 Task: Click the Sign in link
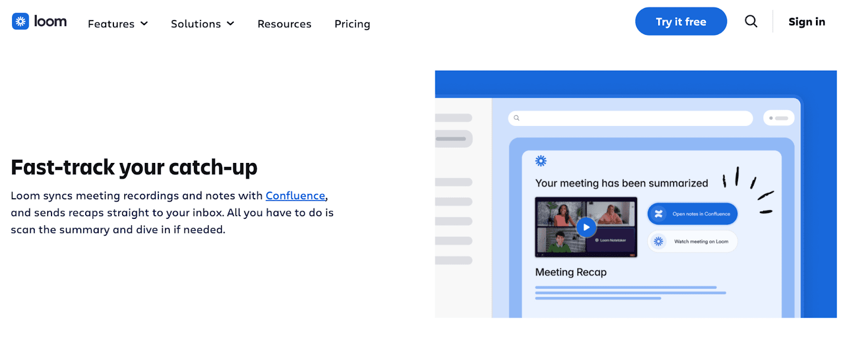pos(807,22)
